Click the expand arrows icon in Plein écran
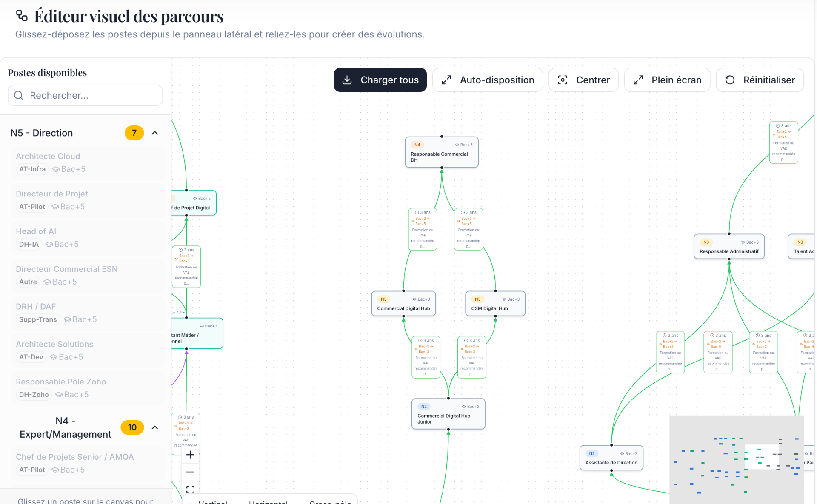The height and width of the screenshot is (504, 817). click(x=638, y=80)
